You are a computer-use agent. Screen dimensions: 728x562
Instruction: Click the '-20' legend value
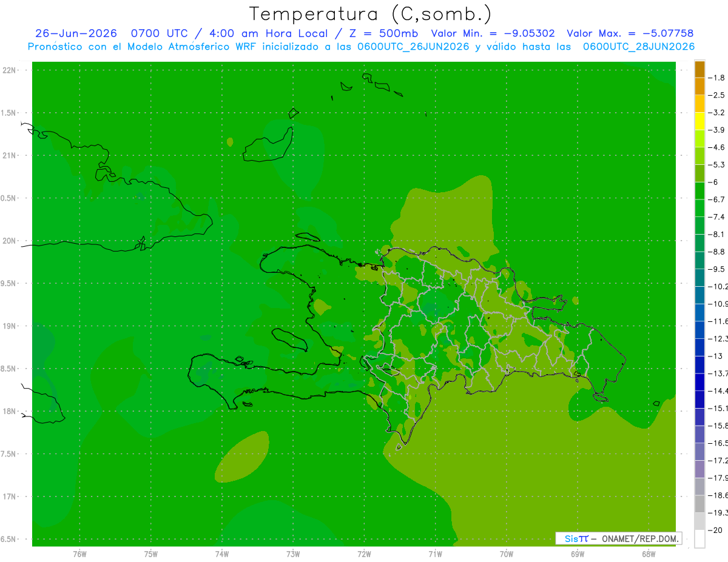pyautogui.click(x=716, y=530)
